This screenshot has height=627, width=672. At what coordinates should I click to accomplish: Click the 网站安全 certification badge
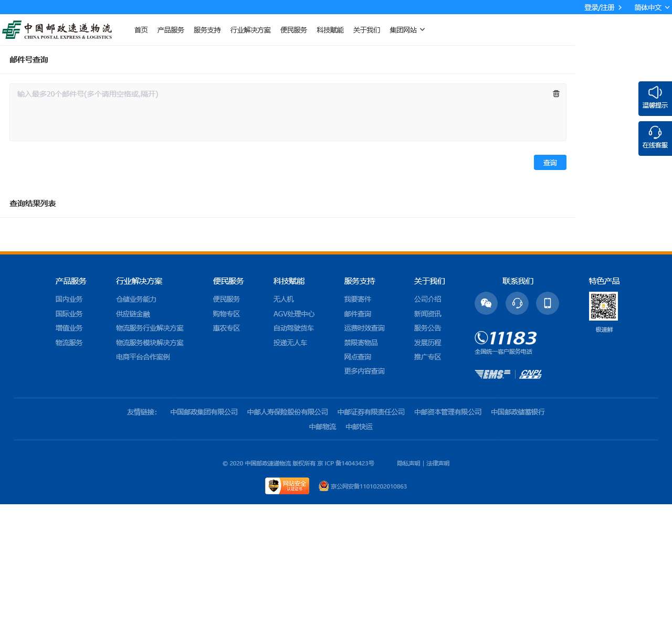coord(287,486)
